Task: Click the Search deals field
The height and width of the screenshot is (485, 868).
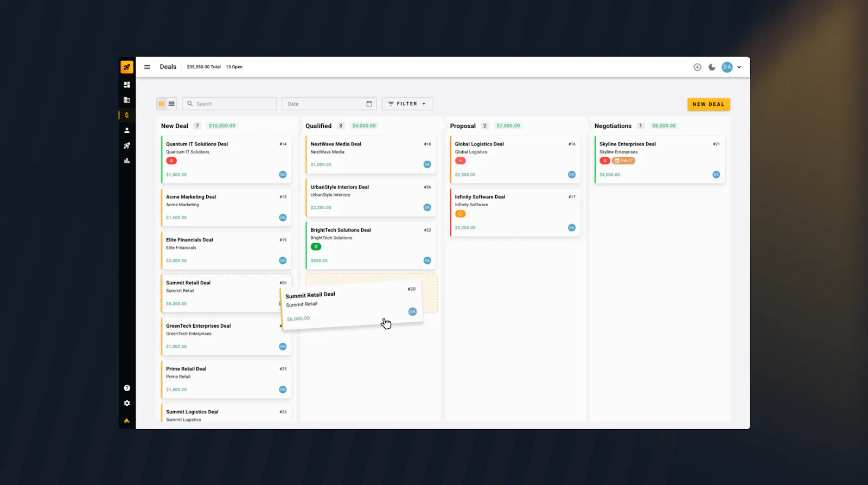Action: [229, 104]
